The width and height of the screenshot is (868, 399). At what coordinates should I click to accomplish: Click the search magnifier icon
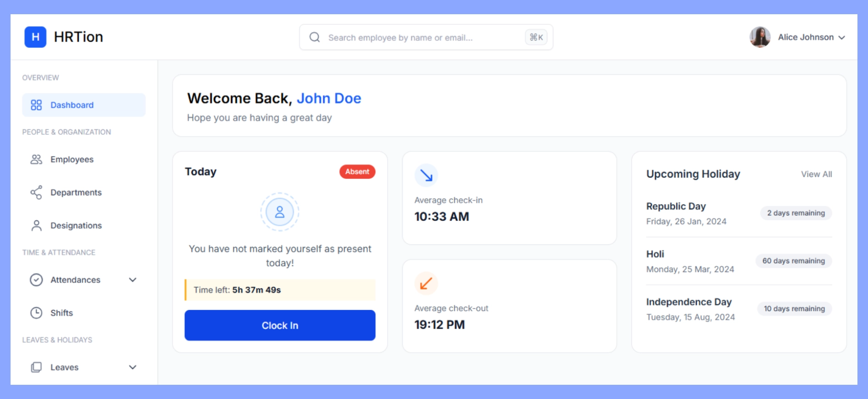pyautogui.click(x=314, y=37)
